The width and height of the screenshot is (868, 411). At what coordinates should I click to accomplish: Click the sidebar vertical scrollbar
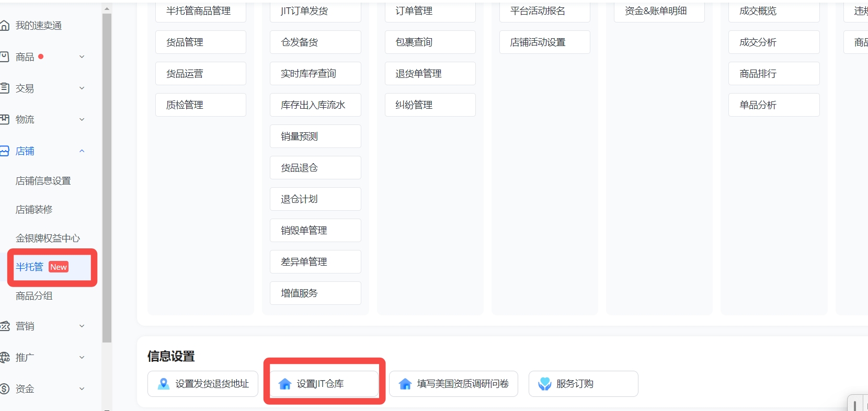tap(107, 178)
